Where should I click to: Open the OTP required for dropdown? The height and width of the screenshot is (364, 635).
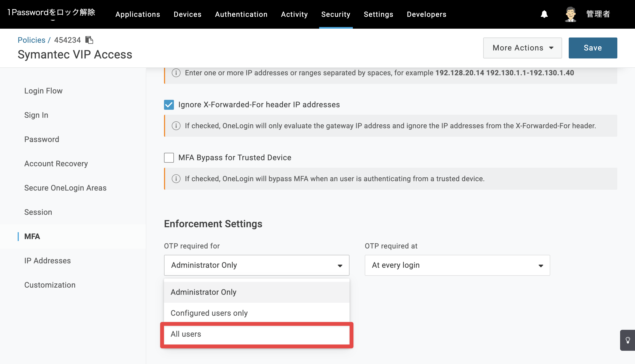tap(257, 265)
